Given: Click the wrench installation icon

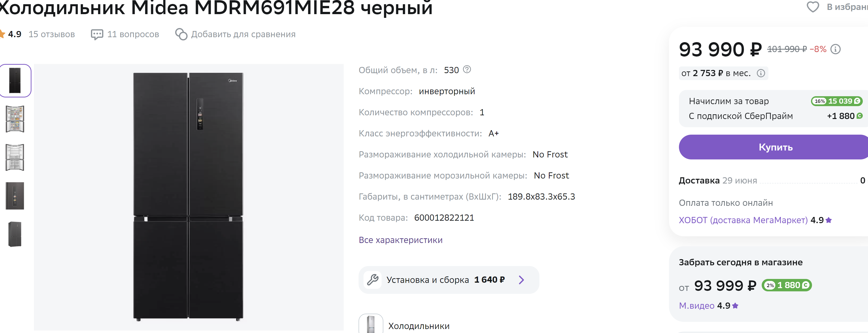Looking at the screenshot, I should point(373,280).
